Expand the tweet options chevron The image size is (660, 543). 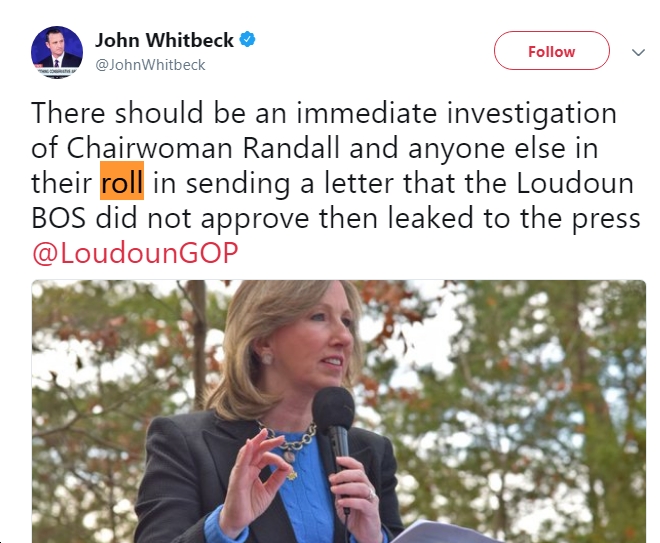(x=638, y=52)
